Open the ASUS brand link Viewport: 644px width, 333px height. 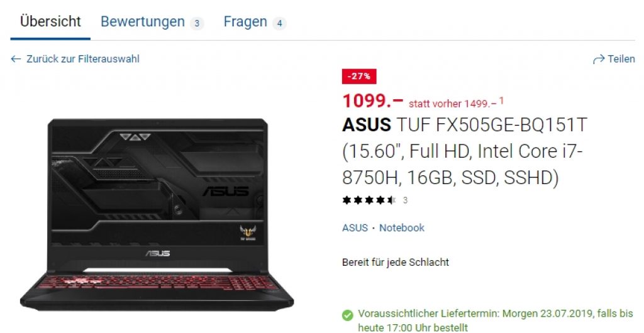[x=355, y=228]
